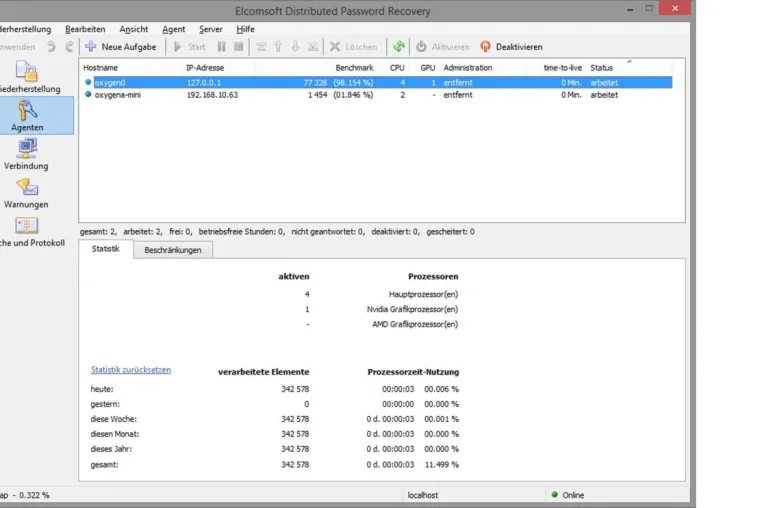Click the IP address 127.0.0.1
Viewport: 762px width, 508px height.
[204, 83]
